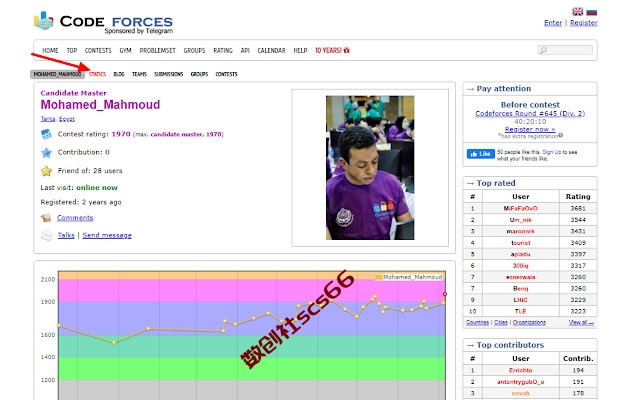Click Mohamed_Mahmoud legend entry in the chart
The image size is (640, 400).
[x=409, y=277]
